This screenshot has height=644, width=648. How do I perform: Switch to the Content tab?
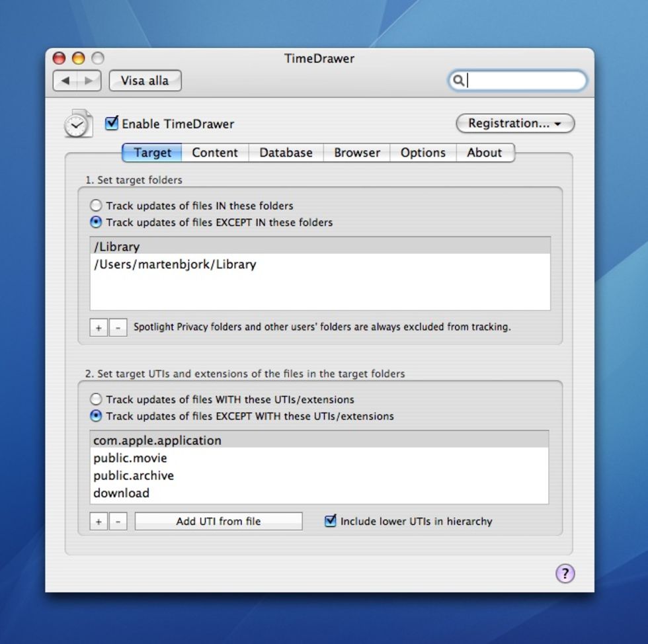pyautogui.click(x=214, y=153)
